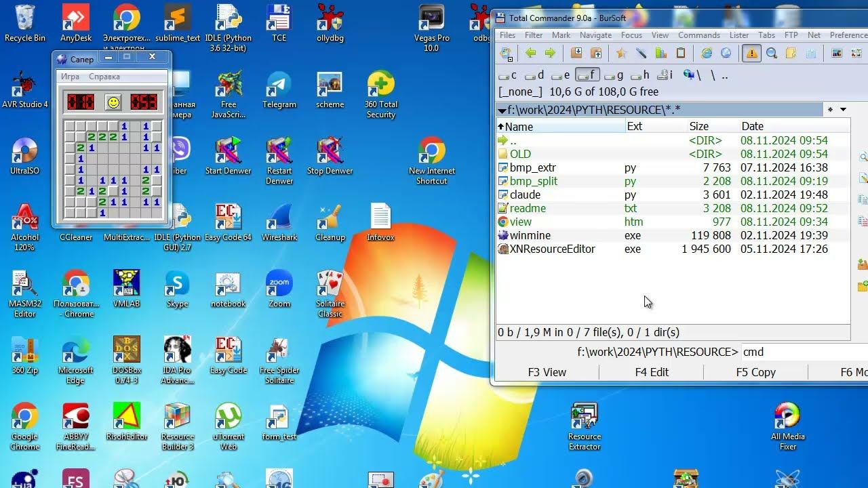
Task: Open the Справка menu in Minesweeper
Action: (104, 77)
